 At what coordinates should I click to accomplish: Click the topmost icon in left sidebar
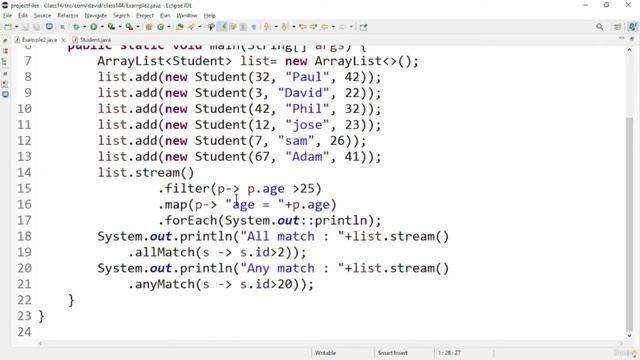point(5,40)
